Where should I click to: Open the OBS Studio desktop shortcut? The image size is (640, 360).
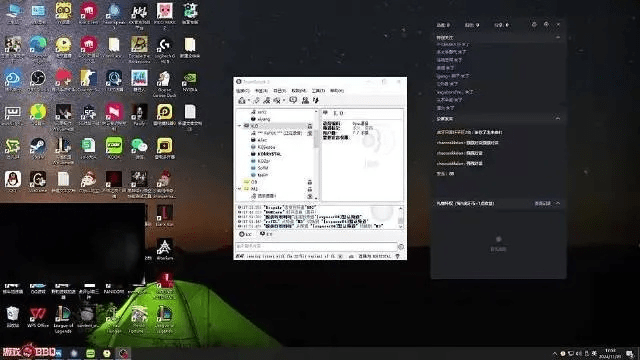coord(38,81)
